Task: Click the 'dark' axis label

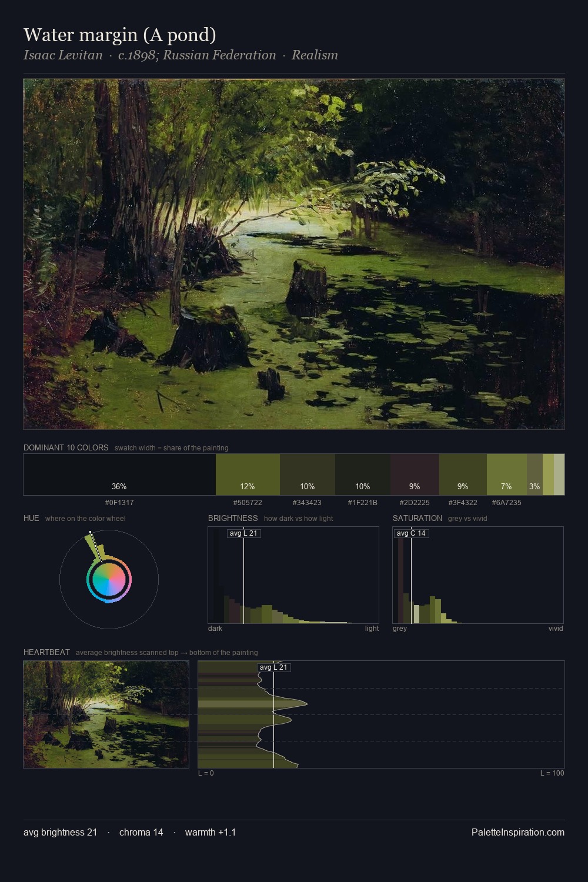Action: 215,629
